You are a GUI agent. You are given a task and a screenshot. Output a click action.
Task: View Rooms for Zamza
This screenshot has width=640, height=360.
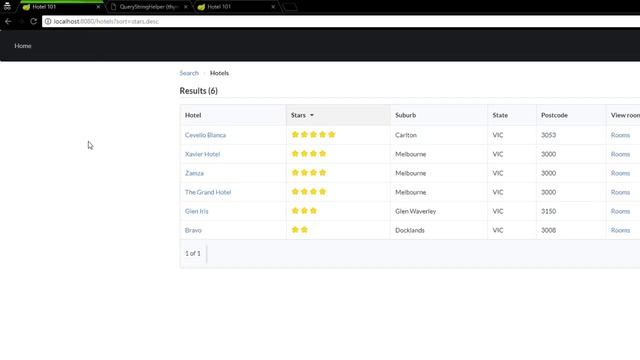point(620,173)
